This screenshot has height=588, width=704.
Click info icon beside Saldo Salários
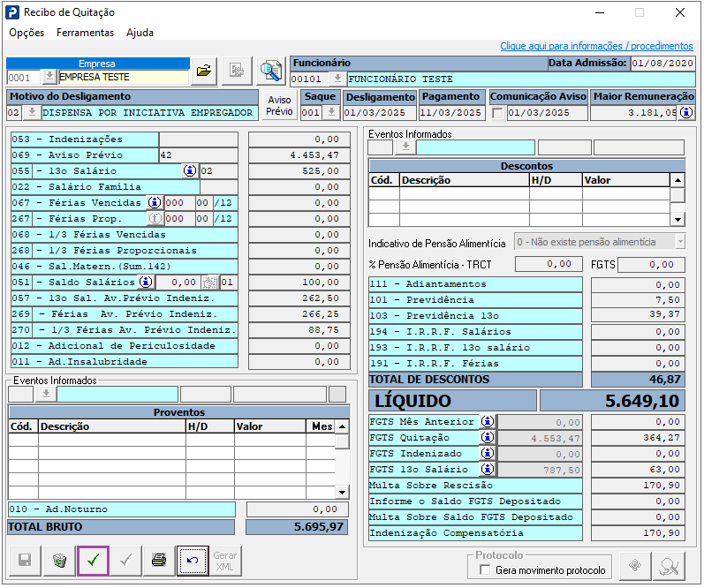tap(146, 282)
